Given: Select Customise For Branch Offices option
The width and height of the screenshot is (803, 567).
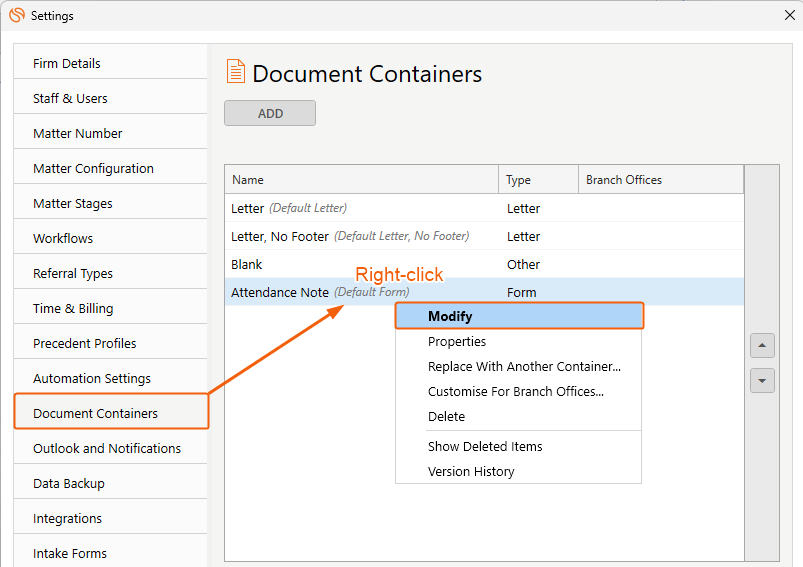Looking at the screenshot, I should point(515,391).
